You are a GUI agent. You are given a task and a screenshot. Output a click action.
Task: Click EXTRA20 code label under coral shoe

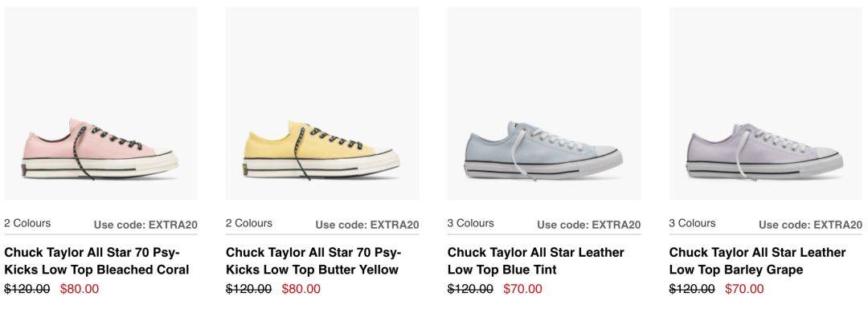(145, 225)
